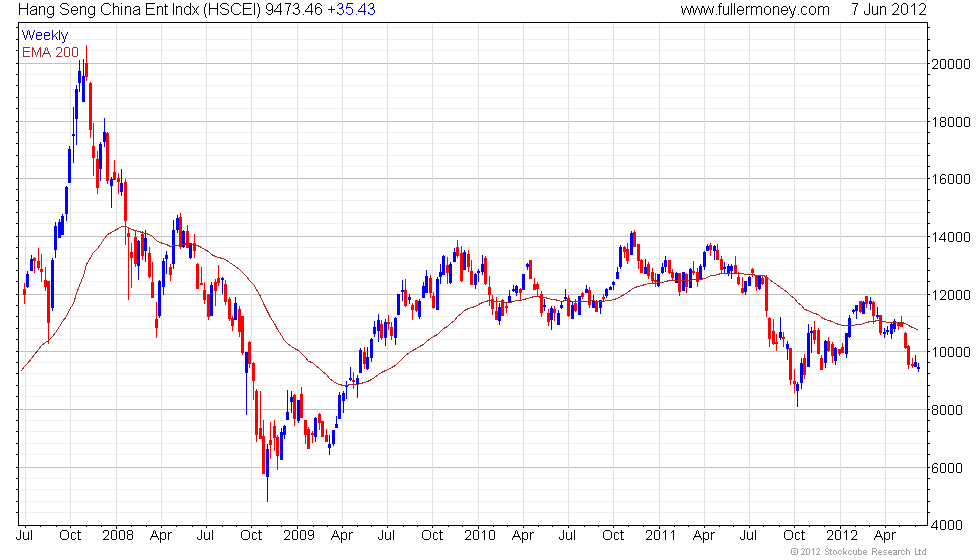Click the 2009 year label on time axis
This screenshot has width=980, height=560.
(298, 536)
